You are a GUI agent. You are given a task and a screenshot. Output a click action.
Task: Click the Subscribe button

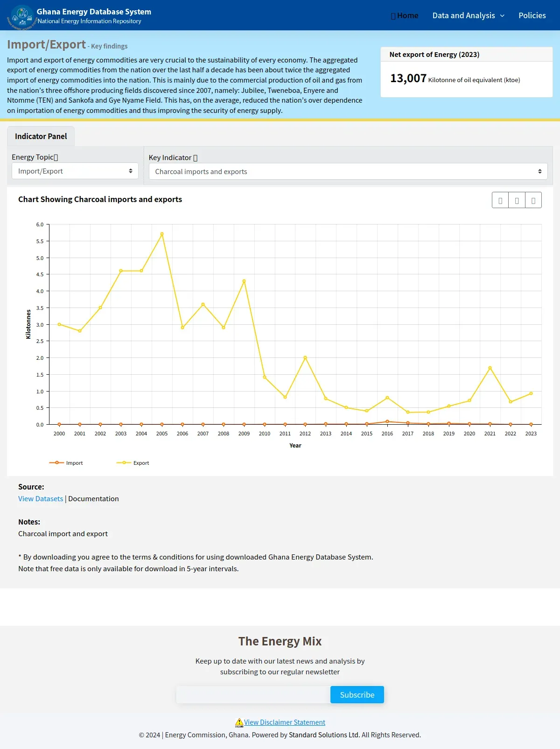(x=357, y=695)
